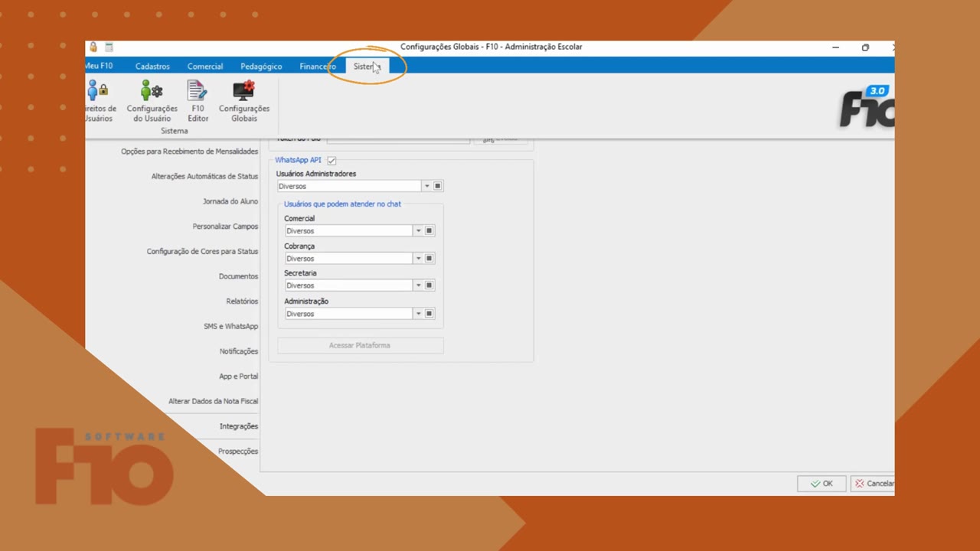980x551 pixels.
Task: Open the Financeiro ribbon tab
Action: 318,67
